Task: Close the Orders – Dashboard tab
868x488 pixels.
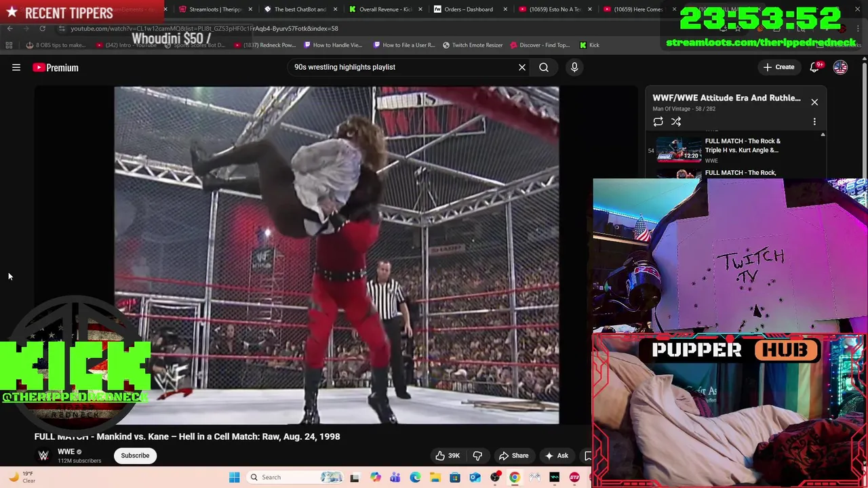Action: click(x=505, y=9)
